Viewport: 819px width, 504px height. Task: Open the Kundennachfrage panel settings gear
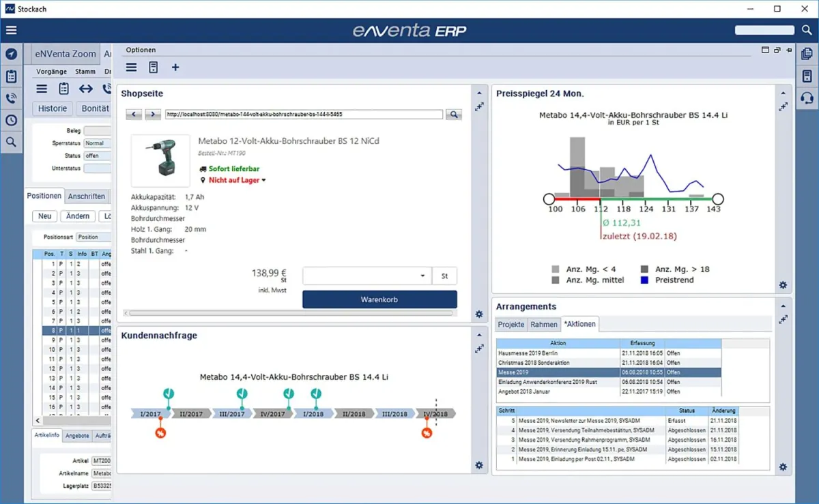pos(479,465)
